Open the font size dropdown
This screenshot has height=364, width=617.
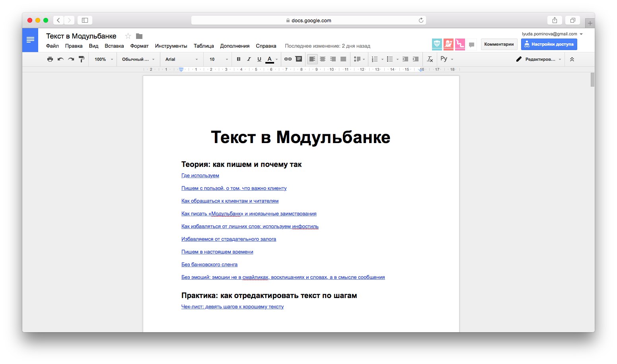click(x=218, y=59)
